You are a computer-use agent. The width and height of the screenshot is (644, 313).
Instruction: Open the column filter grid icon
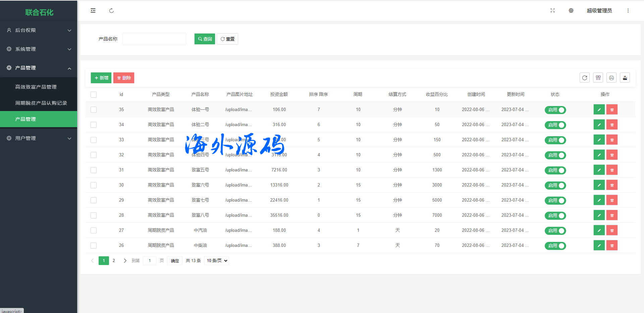[x=598, y=78]
